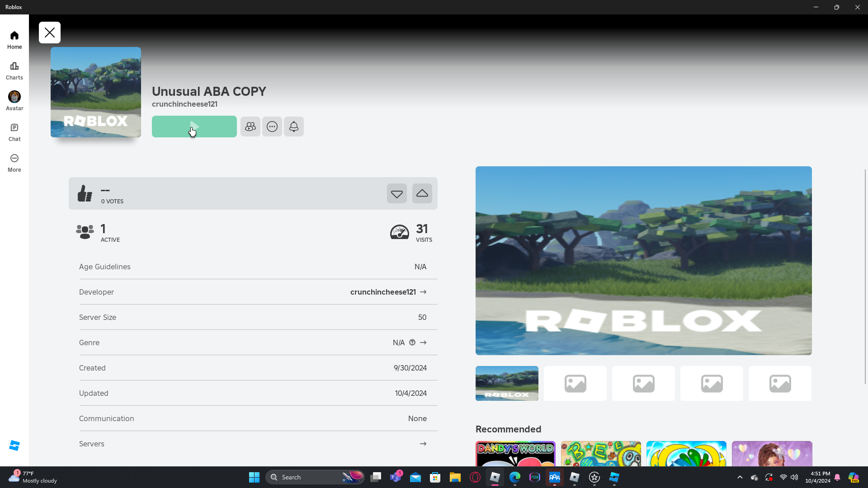868x488 pixels.
Task: Open the Home tab in sidebar
Action: click(x=14, y=40)
